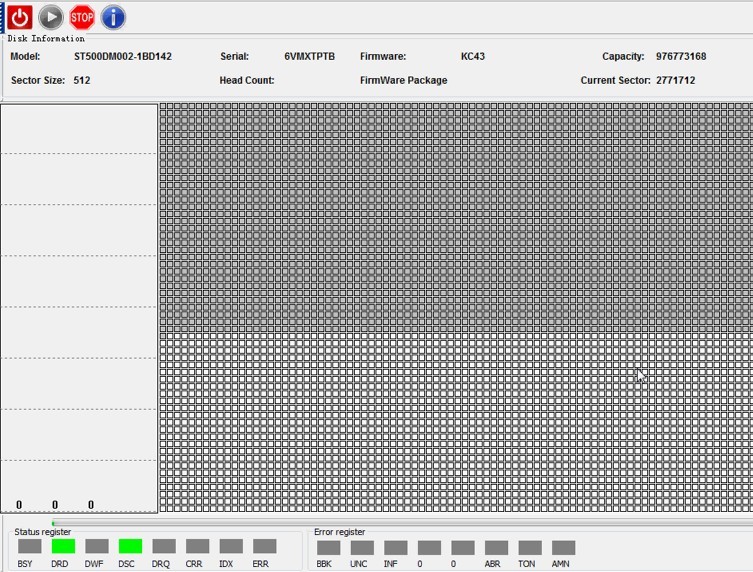Image resolution: width=753 pixels, height=572 pixels.
Task: Click current sector value 2771712
Action: (x=675, y=81)
